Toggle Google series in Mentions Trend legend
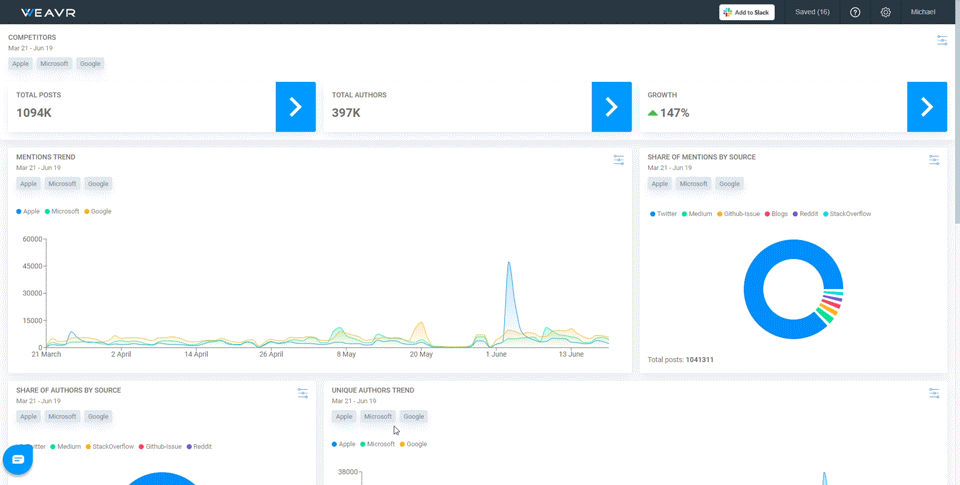960x485 pixels. pyautogui.click(x=98, y=211)
